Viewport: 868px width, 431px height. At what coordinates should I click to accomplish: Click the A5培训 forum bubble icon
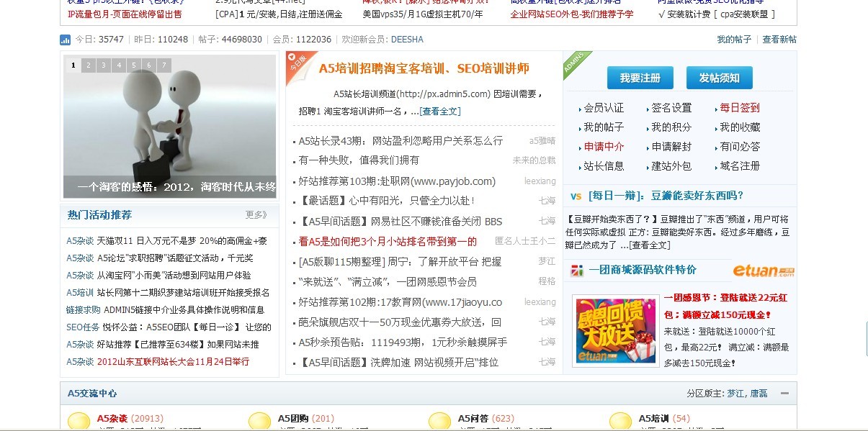620,422
